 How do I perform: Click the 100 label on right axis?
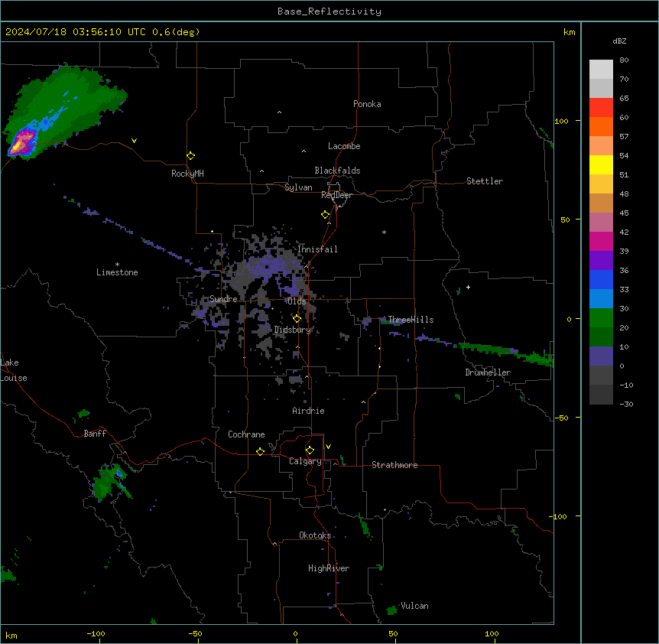tap(561, 121)
